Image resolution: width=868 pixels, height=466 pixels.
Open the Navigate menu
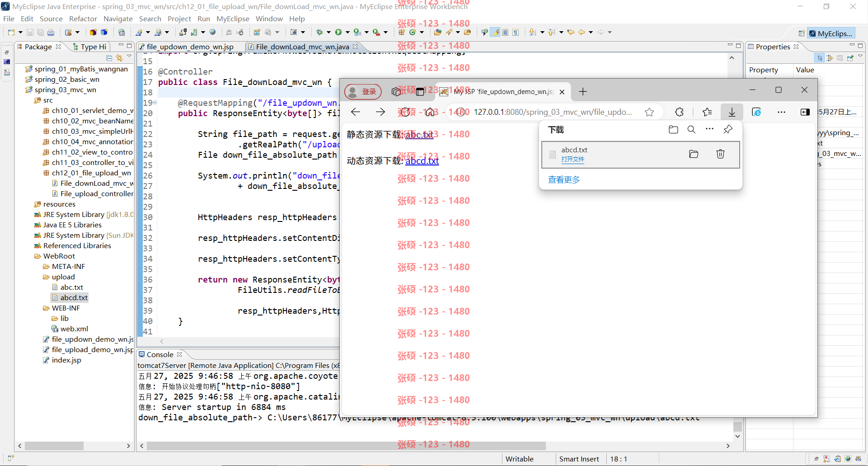pos(118,19)
